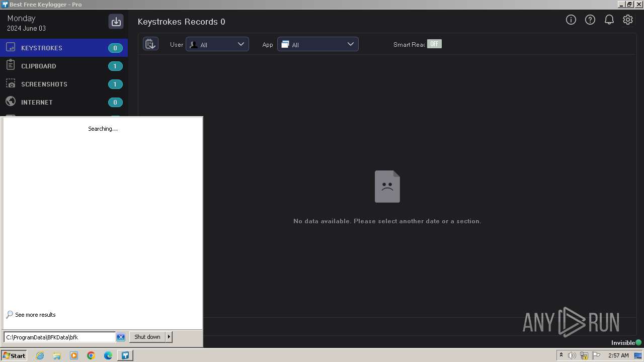Screen dimensions: 644x362
Task: Click the network tray icon
Action: pyautogui.click(x=584, y=355)
